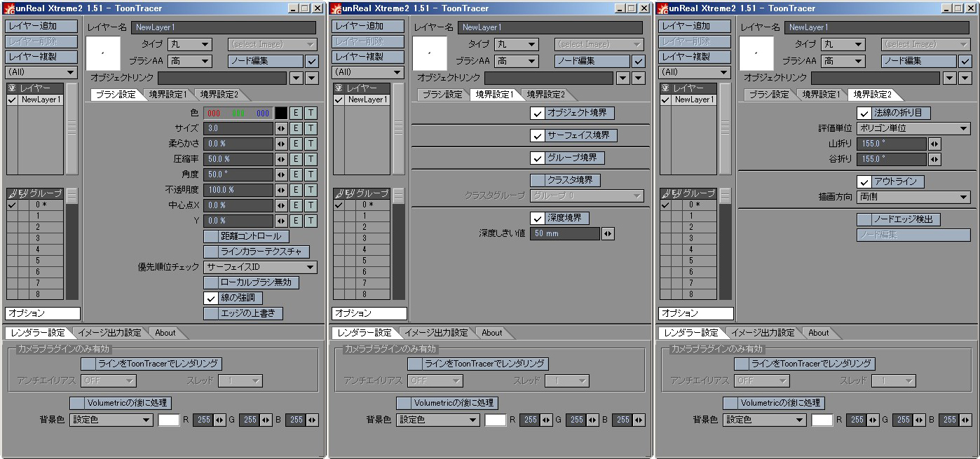980x459 pixels.
Task: Open first オブジェクトリンク dropdown arrow in left window
Action: point(297,78)
